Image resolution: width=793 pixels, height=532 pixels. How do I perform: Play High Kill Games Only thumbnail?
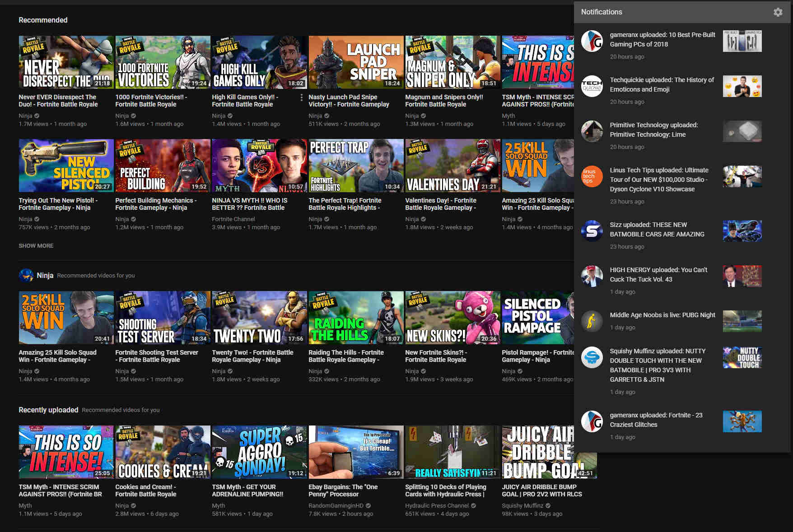click(x=259, y=62)
